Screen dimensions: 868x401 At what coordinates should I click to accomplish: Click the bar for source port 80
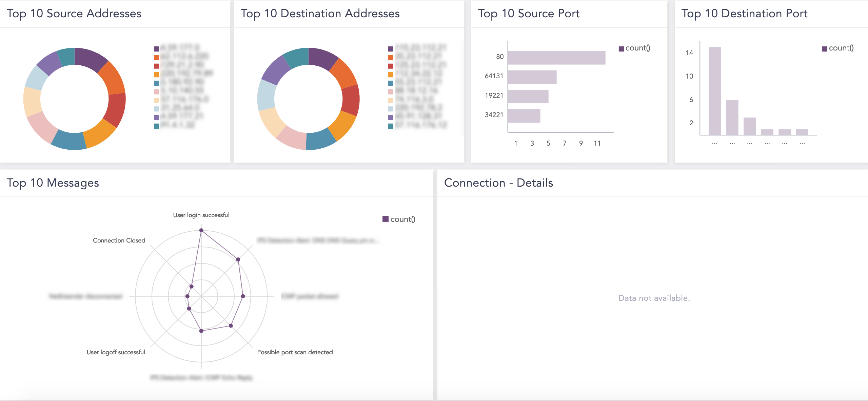pos(556,58)
